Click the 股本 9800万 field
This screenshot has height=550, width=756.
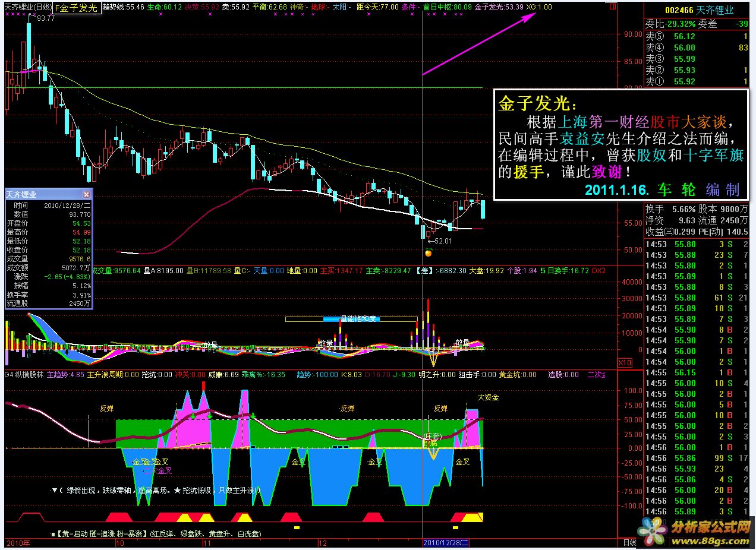723,209
